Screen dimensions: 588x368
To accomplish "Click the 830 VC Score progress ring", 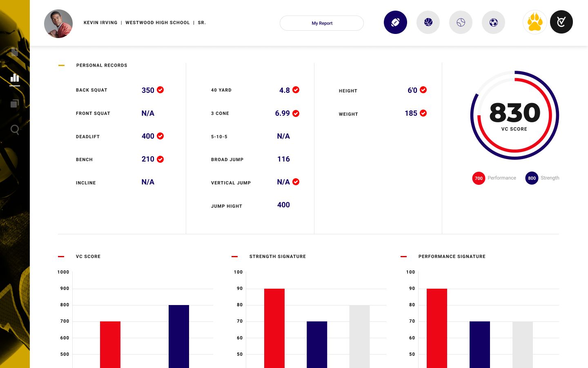I will 514,115.
